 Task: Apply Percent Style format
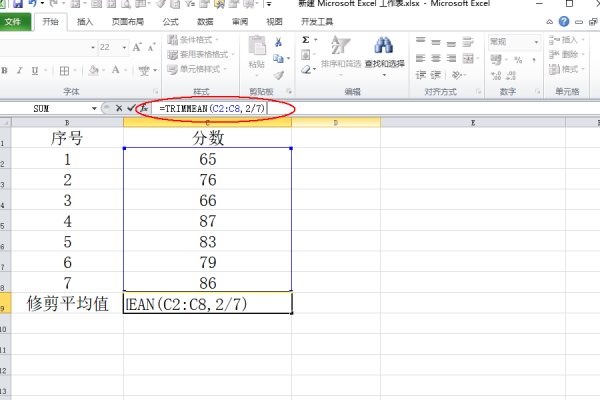click(x=518, y=60)
